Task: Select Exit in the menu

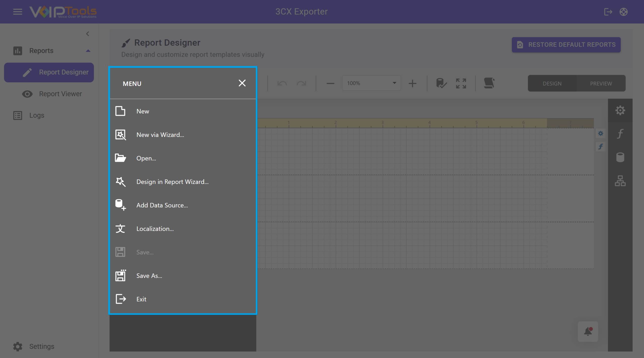Action: click(183, 299)
